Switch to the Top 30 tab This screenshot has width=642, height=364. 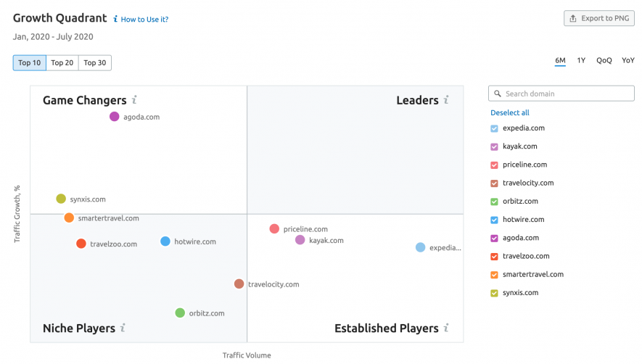tap(95, 62)
